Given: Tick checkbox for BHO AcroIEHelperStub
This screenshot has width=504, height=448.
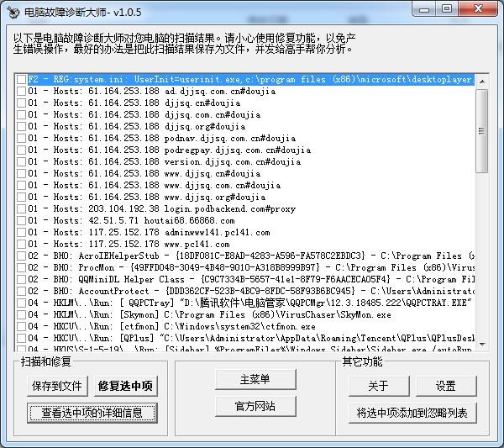Looking at the screenshot, I should (x=22, y=256).
